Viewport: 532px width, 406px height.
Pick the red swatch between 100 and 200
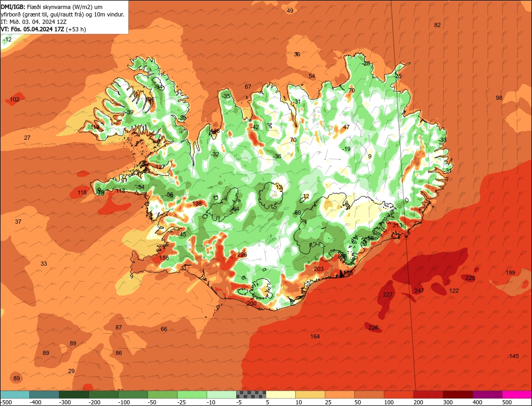tap(398, 394)
